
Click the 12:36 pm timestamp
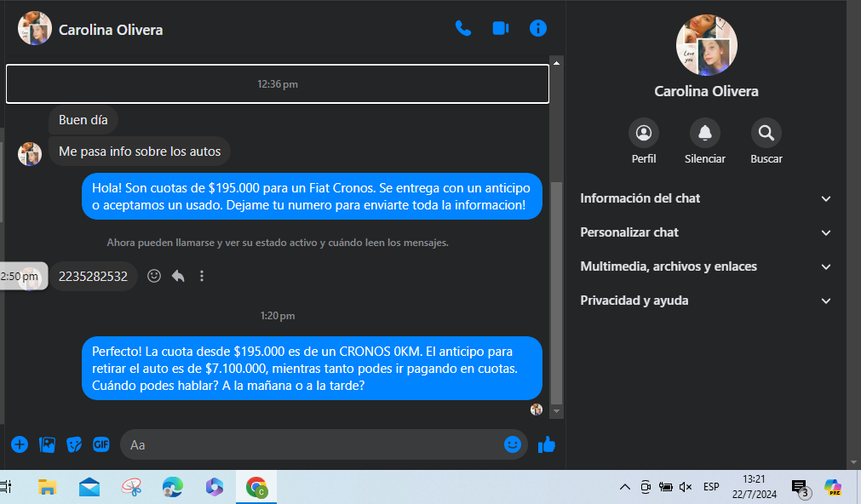(x=278, y=84)
